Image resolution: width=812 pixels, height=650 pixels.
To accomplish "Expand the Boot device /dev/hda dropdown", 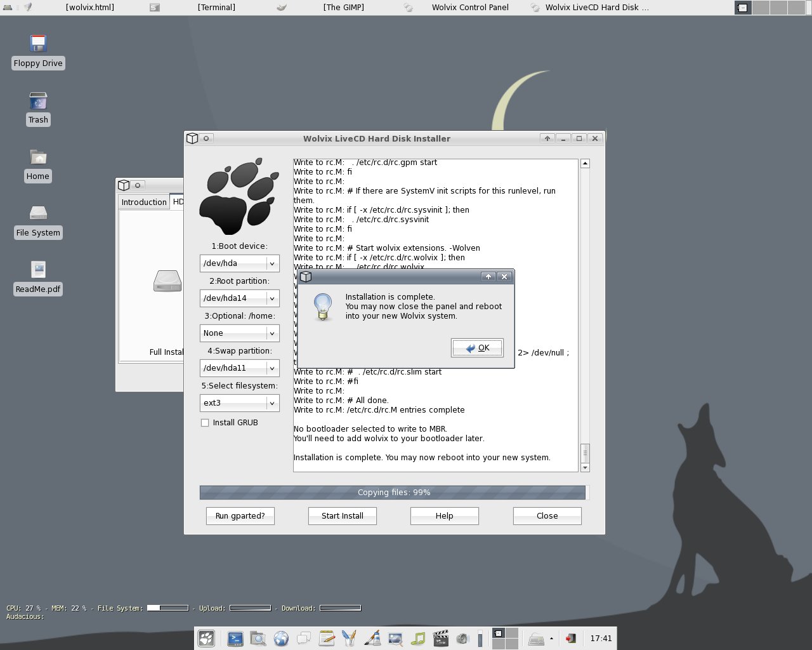I will (240, 263).
